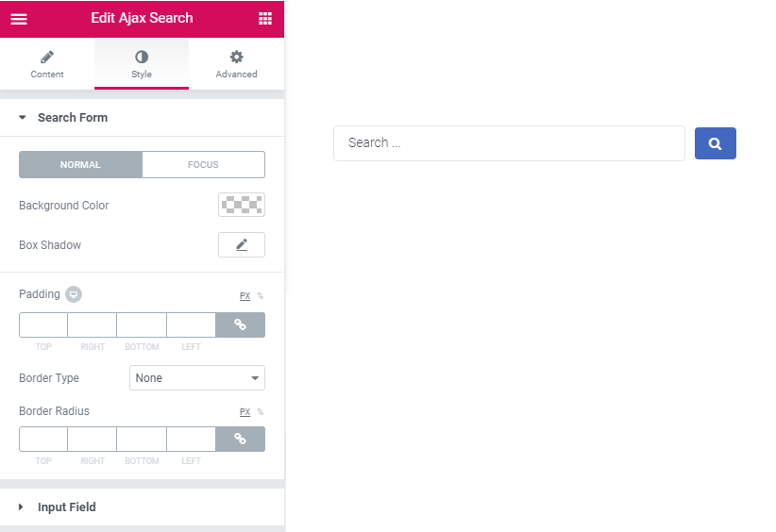776x532 pixels.
Task: Toggle the Padding link values icon
Action: pyautogui.click(x=241, y=324)
